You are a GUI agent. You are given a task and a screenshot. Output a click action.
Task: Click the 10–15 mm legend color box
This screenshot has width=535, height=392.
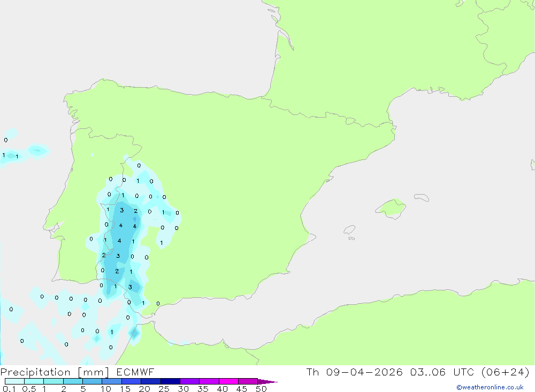click(112, 381)
